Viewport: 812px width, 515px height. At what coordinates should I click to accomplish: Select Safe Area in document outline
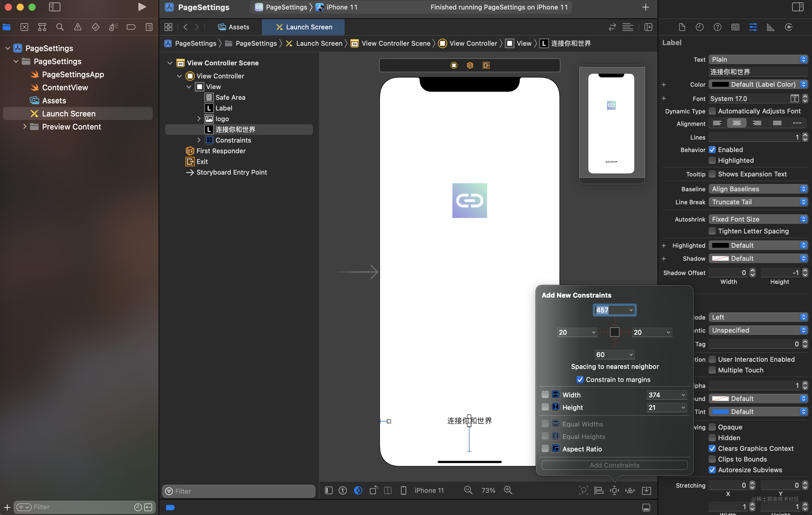[x=230, y=97]
